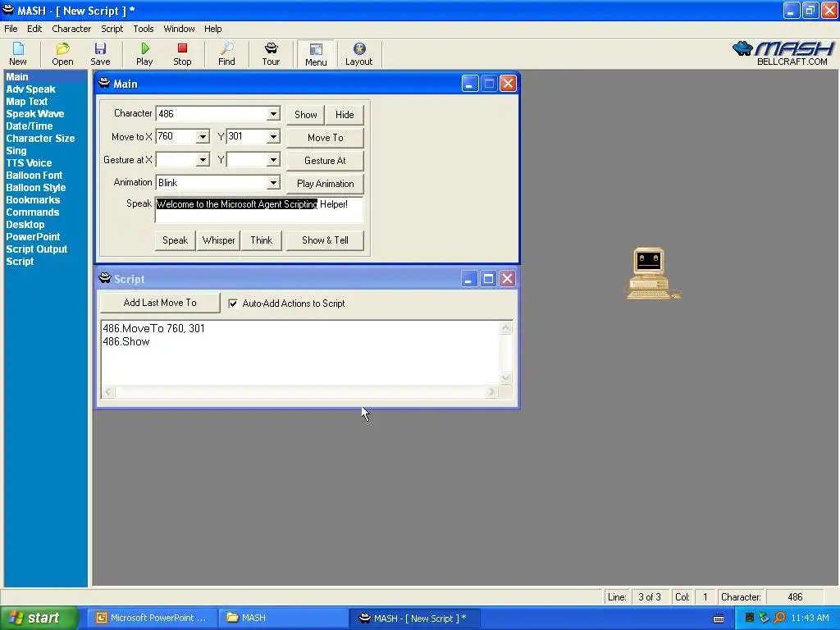Click the MASH application title bar icon
Screen dimensions: 840x630
coord(8,10)
